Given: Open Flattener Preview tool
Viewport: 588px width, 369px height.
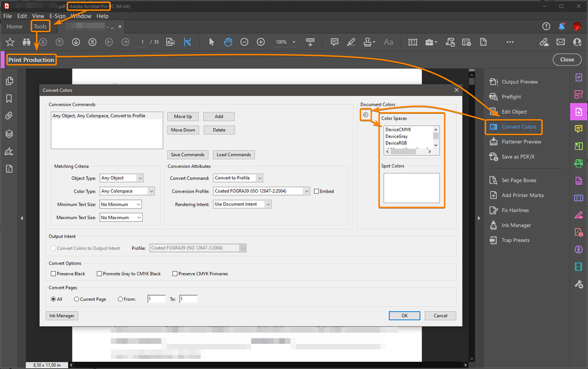Looking at the screenshot, I should coord(521,142).
